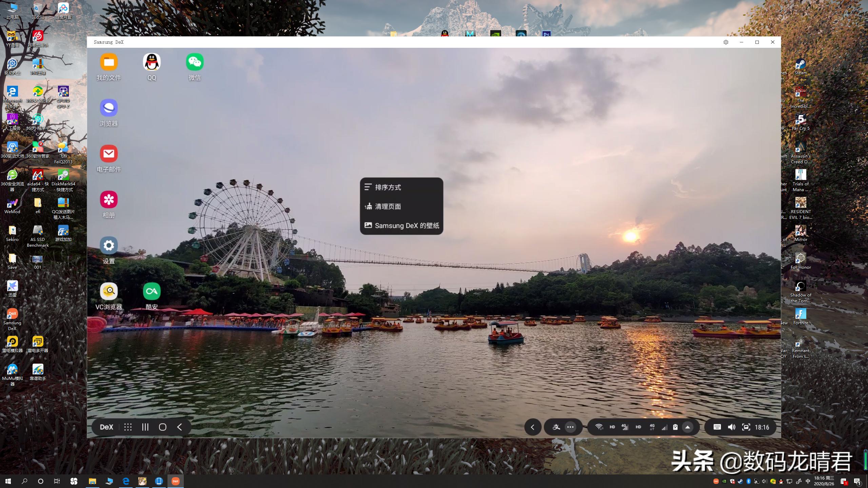Open the on-screen keyboard from status bar
Viewport: 868px width, 488px height.
[x=718, y=427]
